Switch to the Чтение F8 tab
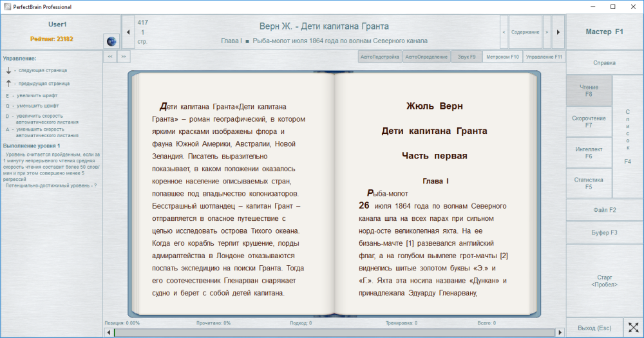 click(589, 90)
